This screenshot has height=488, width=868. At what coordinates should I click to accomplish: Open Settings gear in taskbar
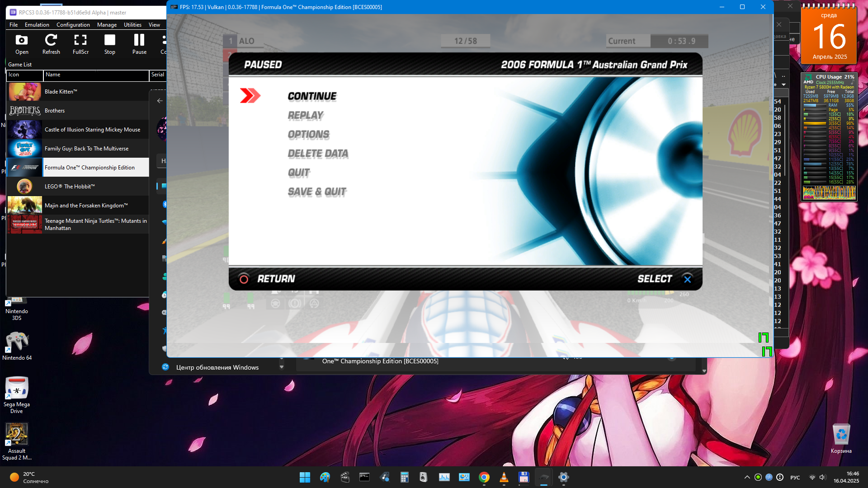(x=563, y=477)
